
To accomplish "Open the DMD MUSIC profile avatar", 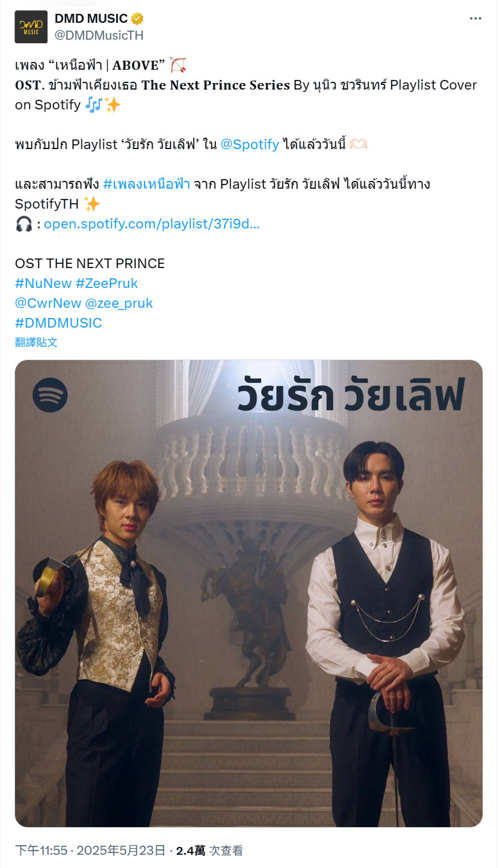I will (x=31, y=27).
